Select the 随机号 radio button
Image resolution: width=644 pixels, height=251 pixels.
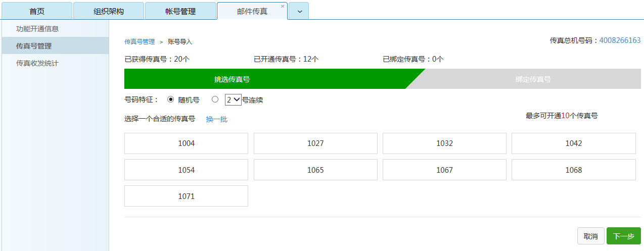point(170,99)
